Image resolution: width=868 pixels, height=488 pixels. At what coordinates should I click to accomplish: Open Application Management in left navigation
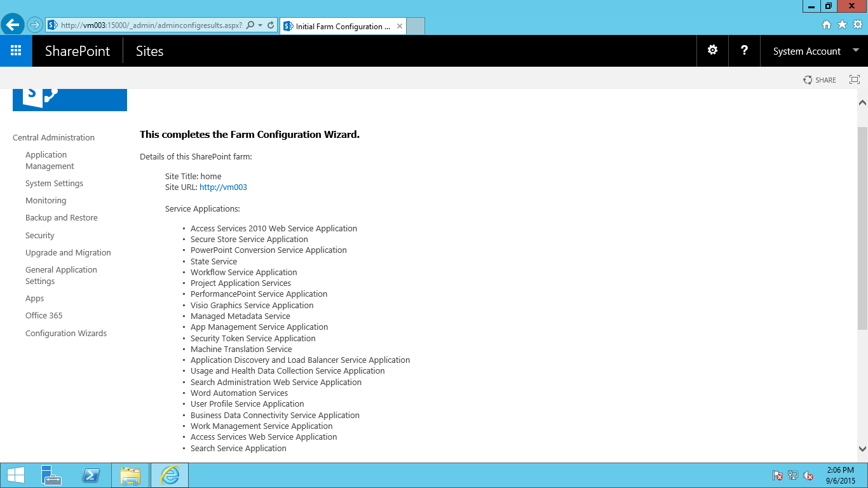click(x=50, y=160)
